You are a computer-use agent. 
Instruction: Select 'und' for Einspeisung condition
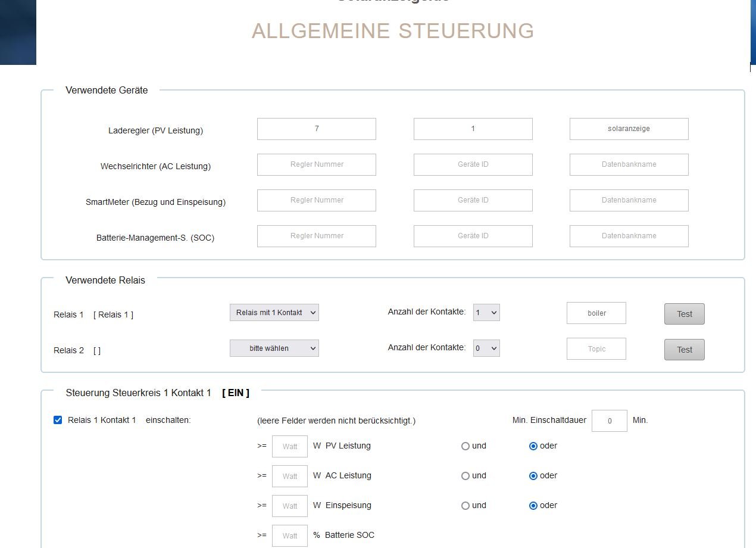point(466,506)
